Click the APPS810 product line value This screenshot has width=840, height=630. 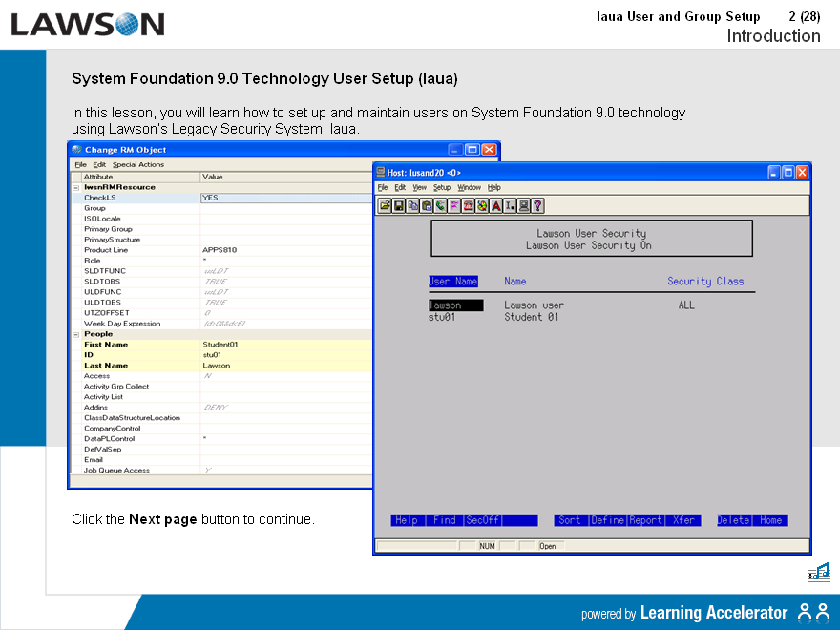(220, 250)
